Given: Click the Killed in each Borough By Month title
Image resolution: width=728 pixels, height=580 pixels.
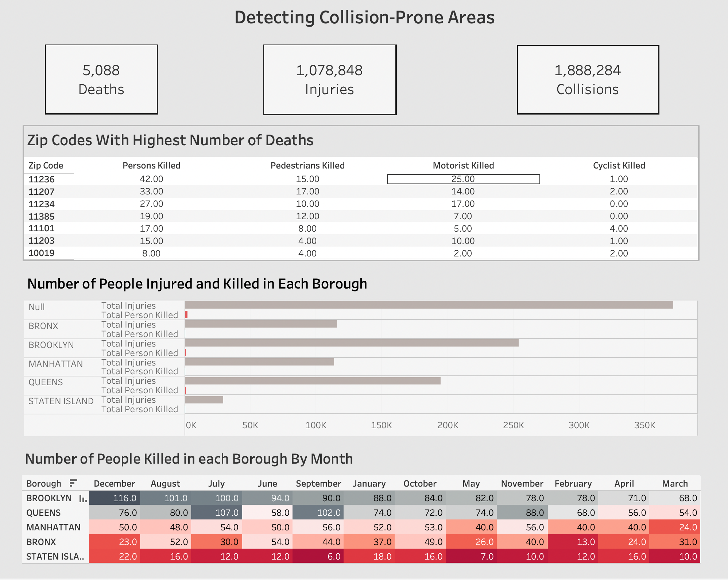Looking at the screenshot, I should click(189, 459).
